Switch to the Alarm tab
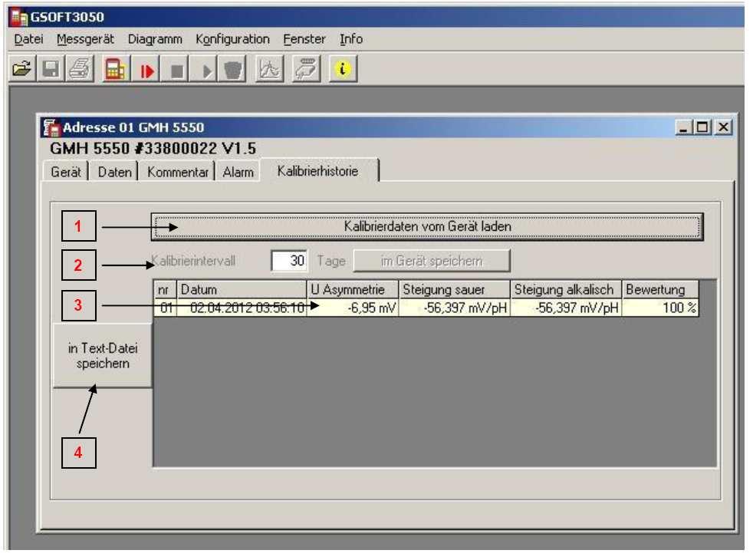 tap(238, 172)
